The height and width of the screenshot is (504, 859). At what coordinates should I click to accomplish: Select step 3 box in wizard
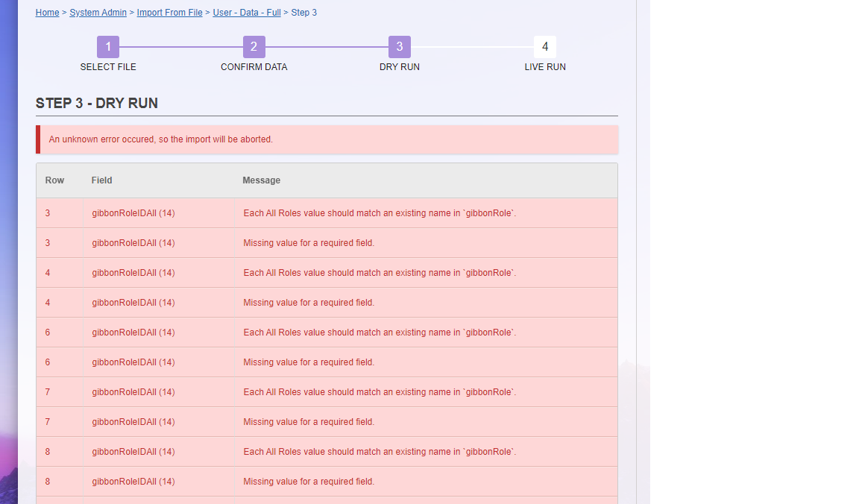point(400,47)
